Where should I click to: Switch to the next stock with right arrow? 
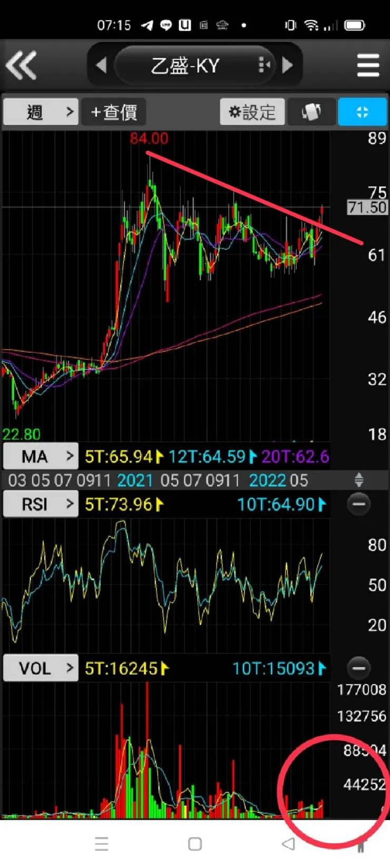[287, 65]
